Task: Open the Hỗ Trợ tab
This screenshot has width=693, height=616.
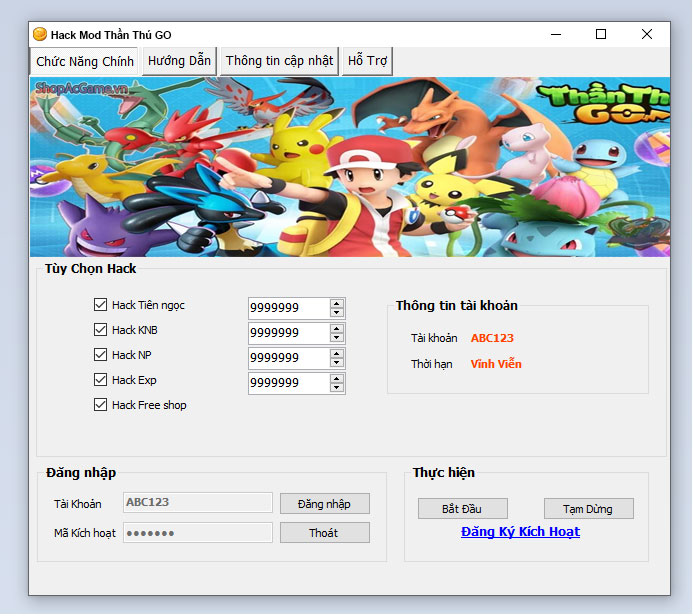Action: [367, 61]
